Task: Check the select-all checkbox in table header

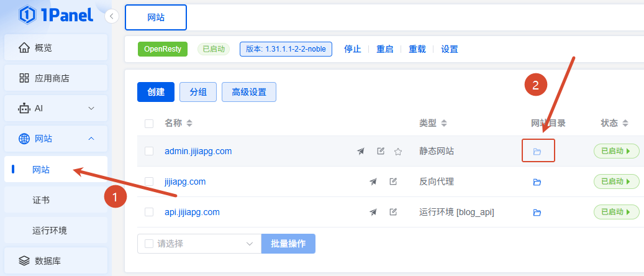Action: point(149,124)
